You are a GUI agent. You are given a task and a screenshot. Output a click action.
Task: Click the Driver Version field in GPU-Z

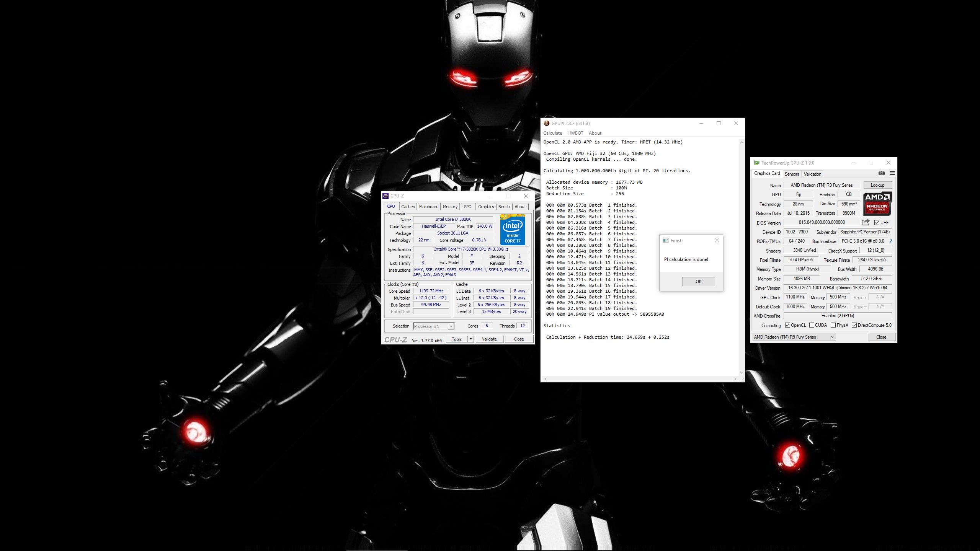[838, 288]
